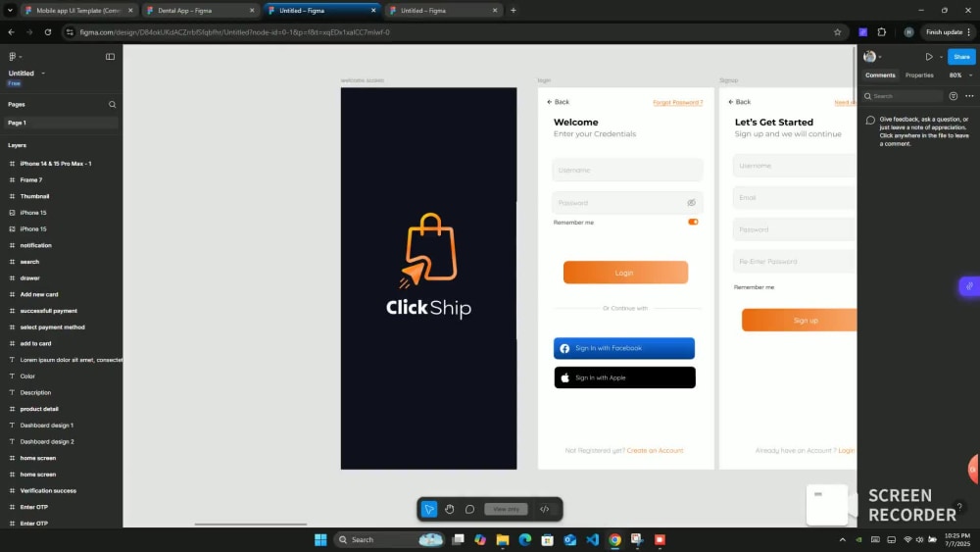This screenshot has height=552, width=980.
Task: Select the Verification success layer
Action: pos(48,490)
